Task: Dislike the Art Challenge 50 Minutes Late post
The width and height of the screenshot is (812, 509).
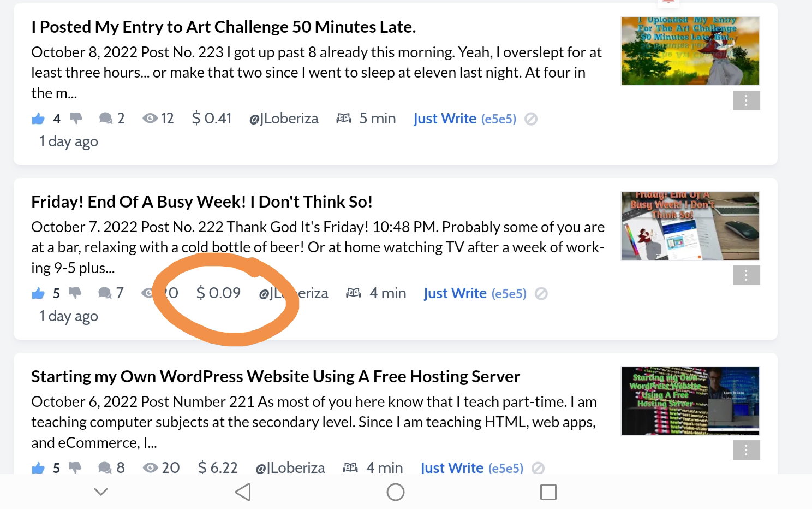Action: 76,119
